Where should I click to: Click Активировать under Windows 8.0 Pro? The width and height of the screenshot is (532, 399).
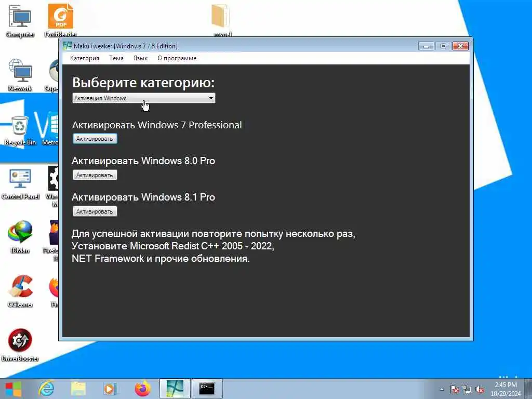click(x=95, y=175)
